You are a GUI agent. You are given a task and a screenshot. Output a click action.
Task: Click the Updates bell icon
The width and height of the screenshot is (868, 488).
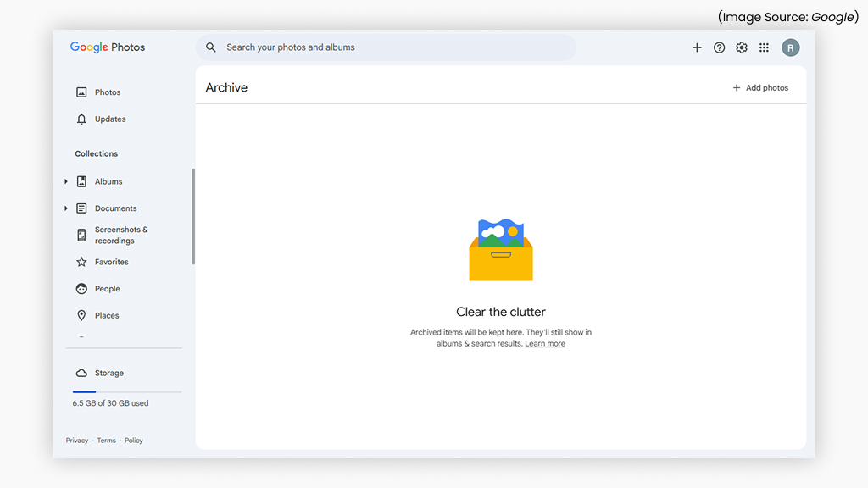[81, 119]
